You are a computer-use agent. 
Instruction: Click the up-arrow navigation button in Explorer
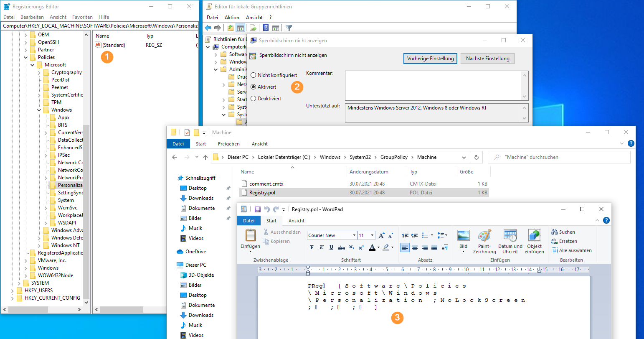point(205,157)
